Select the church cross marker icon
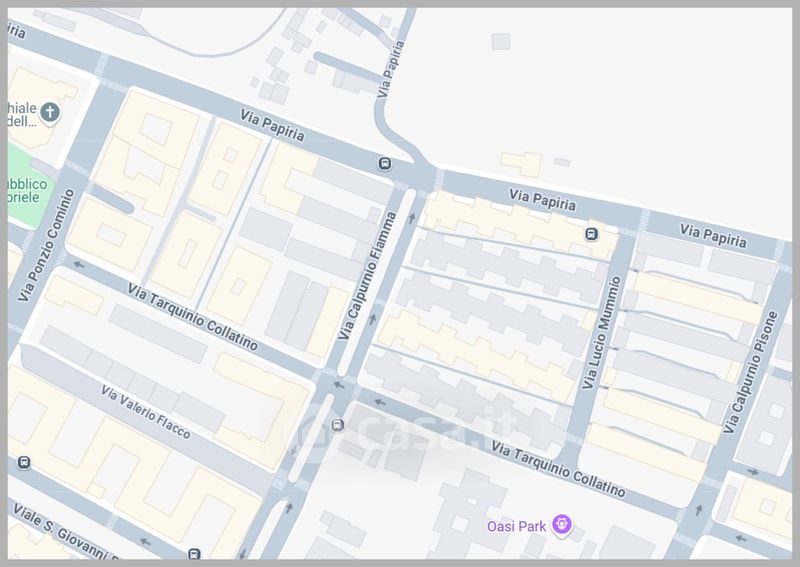 click(50, 112)
